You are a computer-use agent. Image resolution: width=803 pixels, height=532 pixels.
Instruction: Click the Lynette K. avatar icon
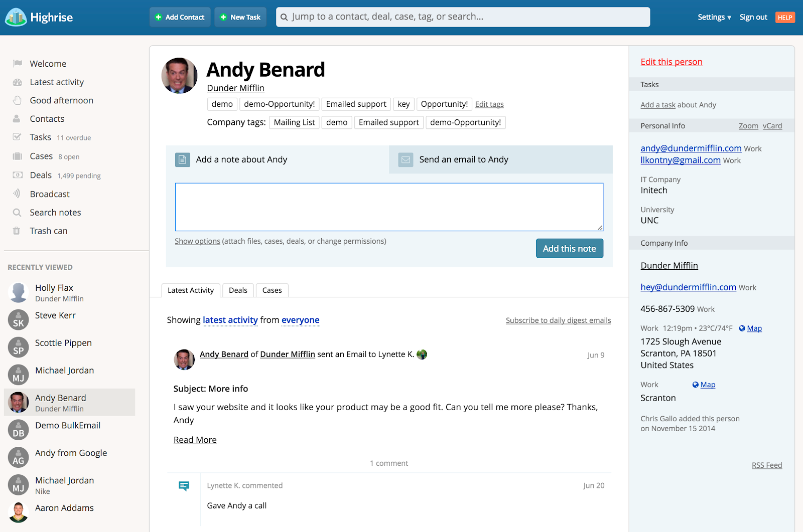[422, 354]
